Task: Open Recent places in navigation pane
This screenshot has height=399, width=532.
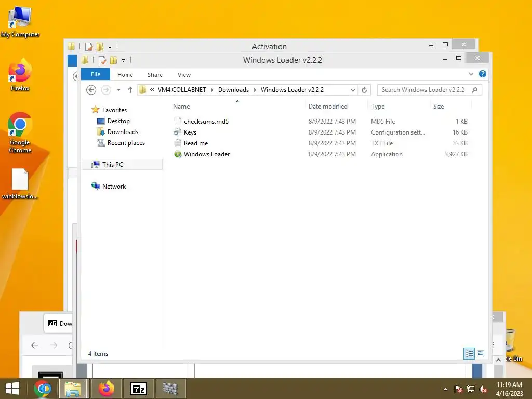Action: [126, 143]
